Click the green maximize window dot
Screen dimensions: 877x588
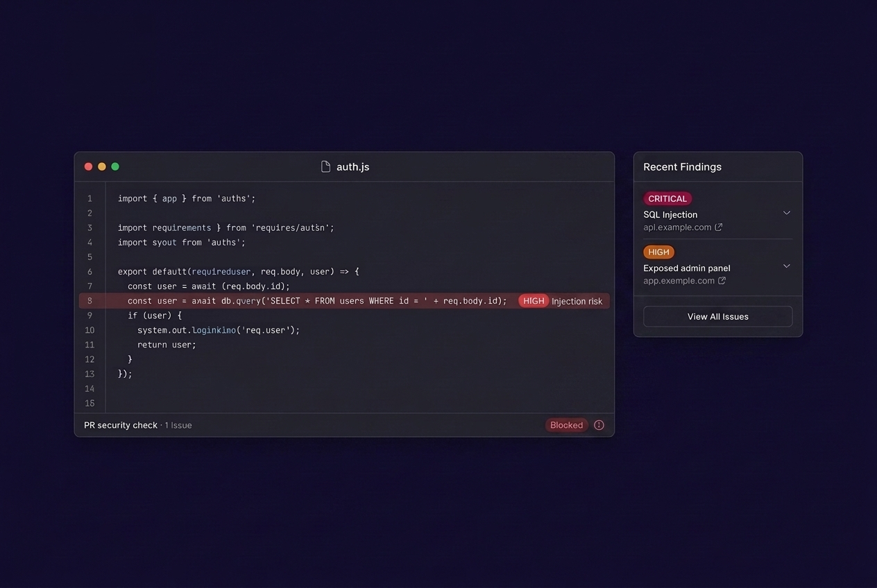(x=115, y=166)
